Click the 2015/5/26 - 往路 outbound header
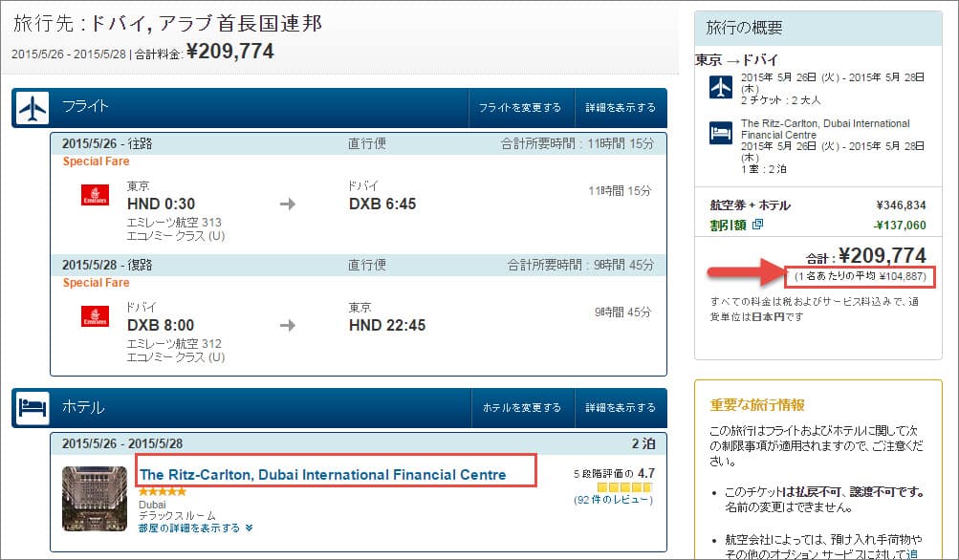Viewport: 959px width, 560px height. (107, 143)
